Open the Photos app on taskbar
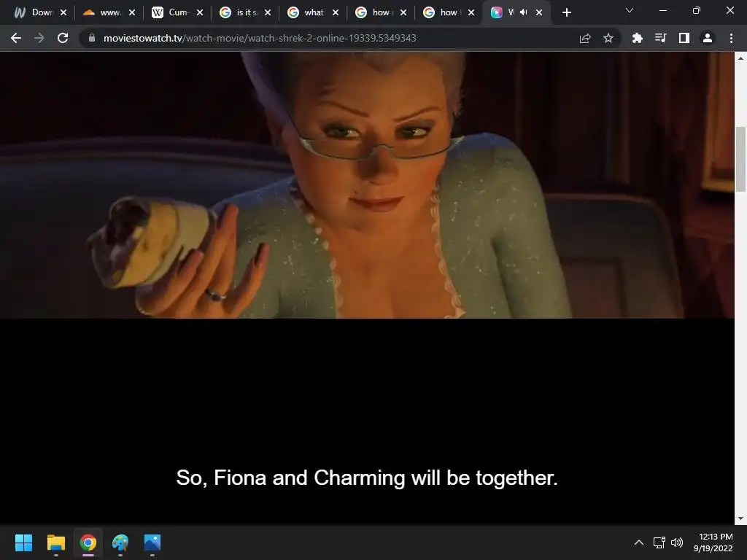Viewport: 747px width, 560px height. click(152, 542)
